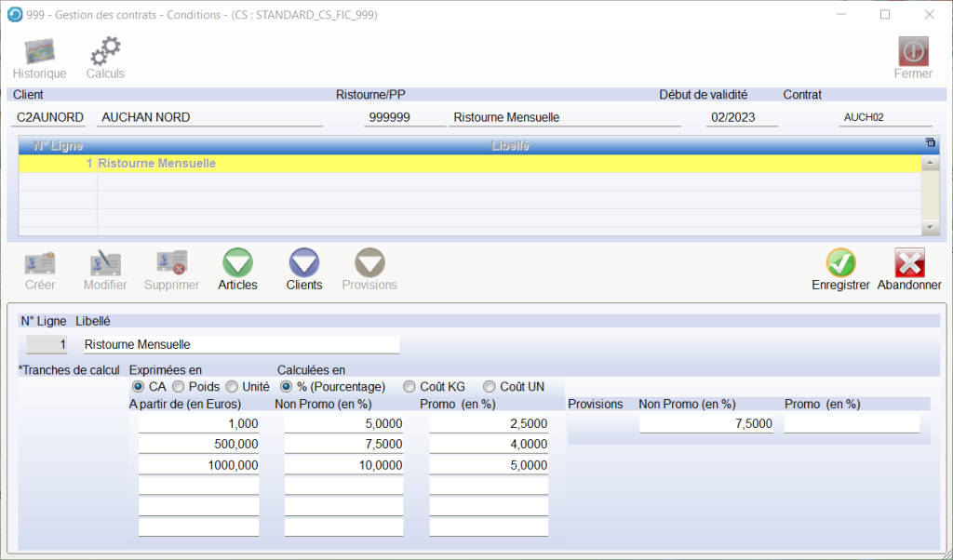Click the Libellé column header

click(510, 146)
